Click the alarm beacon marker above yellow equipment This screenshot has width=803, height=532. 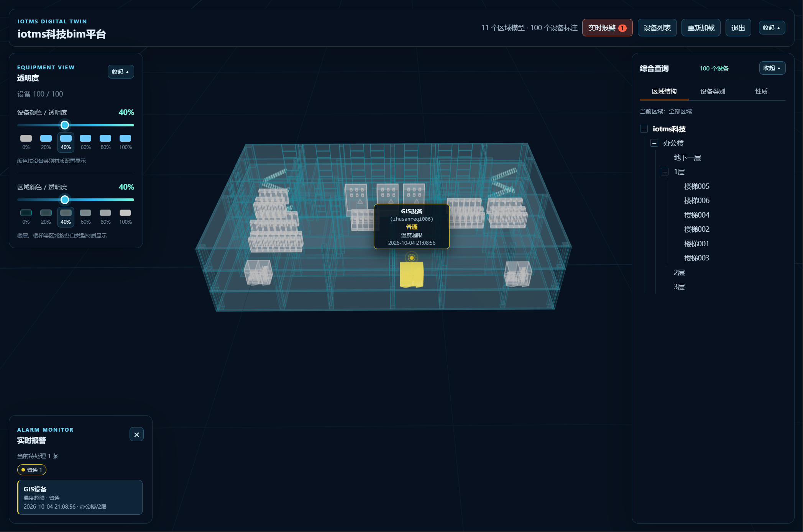click(x=412, y=258)
